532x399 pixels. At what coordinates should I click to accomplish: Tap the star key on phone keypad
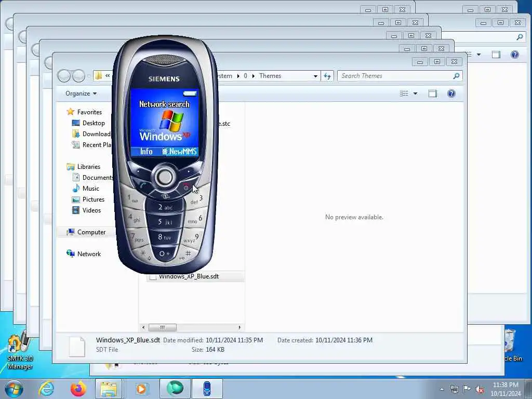click(x=144, y=254)
